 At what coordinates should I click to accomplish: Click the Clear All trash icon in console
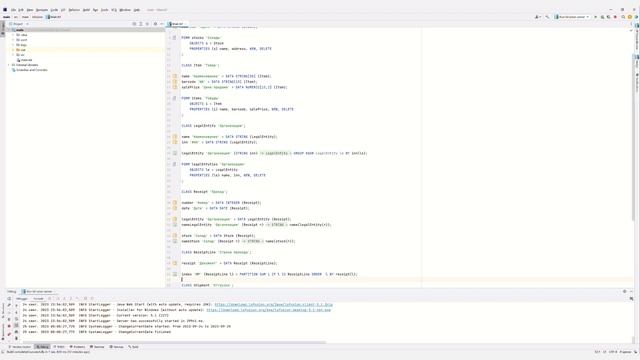[16, 338]
